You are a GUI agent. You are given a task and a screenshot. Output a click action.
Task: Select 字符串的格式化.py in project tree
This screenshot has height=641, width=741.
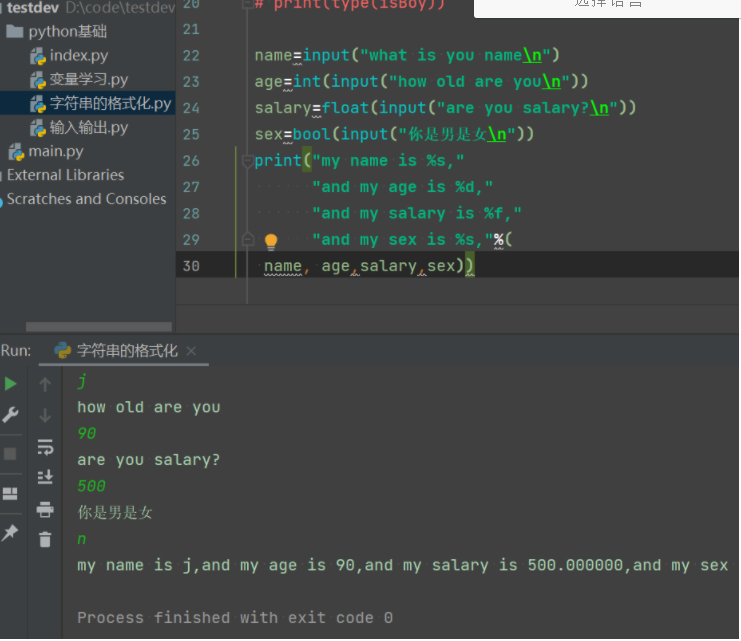click(101, 104)
